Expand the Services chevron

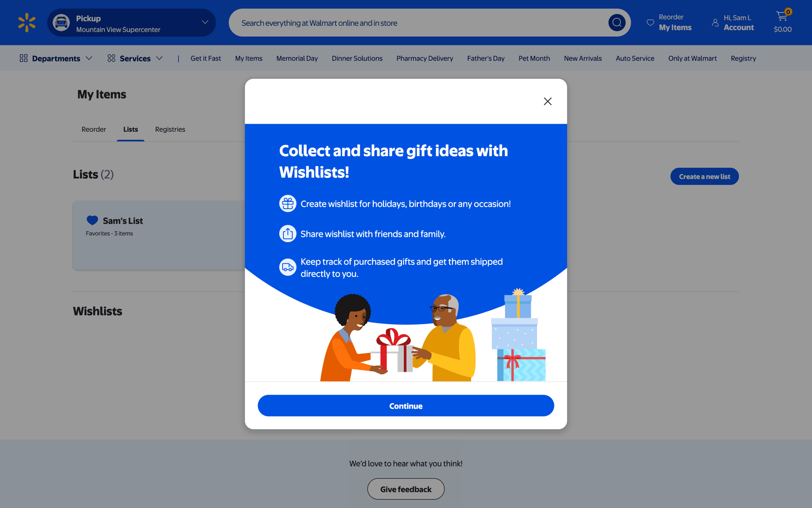coord(159,58)
